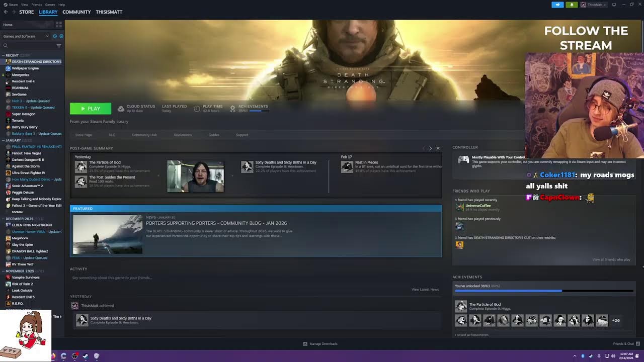644x362 pixels.
Task: Click the Cloud Status icon
Action: pyautogui.click(x=121, y=109)
